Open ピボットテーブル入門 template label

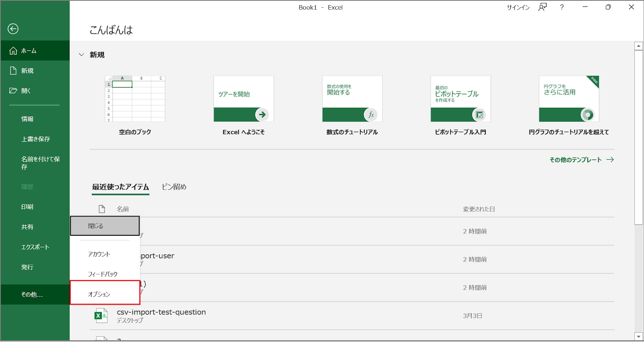coord(460,132)
